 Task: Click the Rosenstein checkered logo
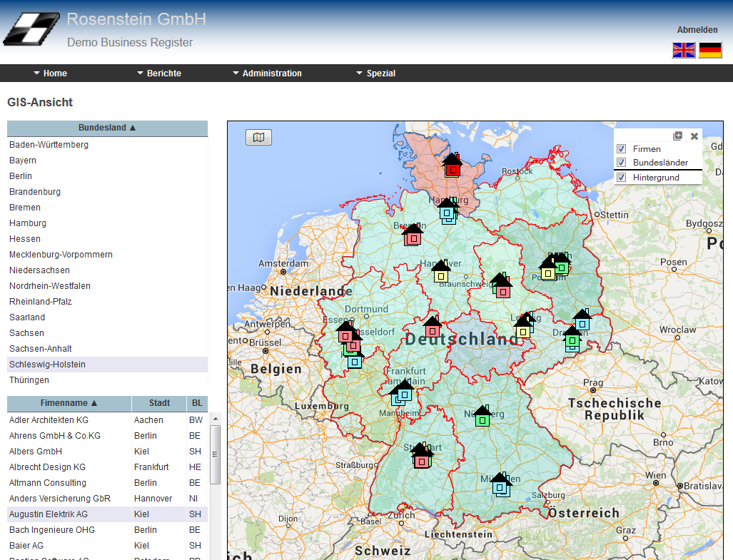tap(31, 29)
